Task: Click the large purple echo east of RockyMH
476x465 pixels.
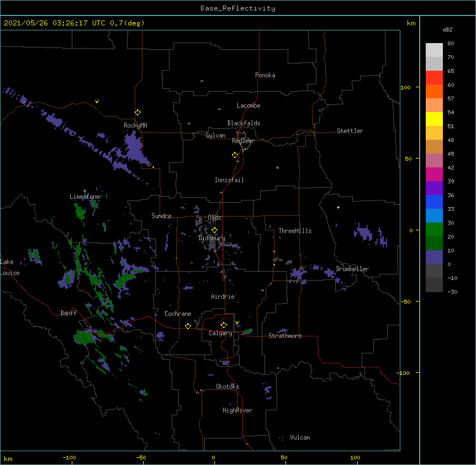Action: click(134, 147)
